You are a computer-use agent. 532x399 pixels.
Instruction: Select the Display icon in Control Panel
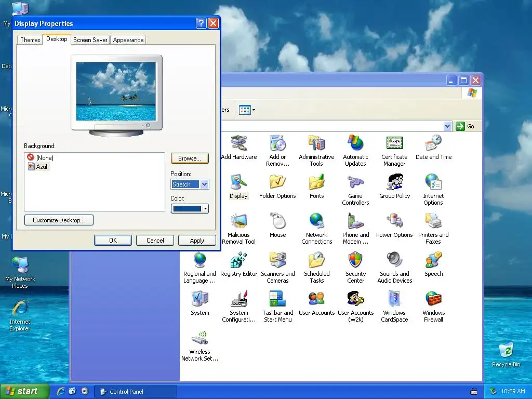pos(238,187)
